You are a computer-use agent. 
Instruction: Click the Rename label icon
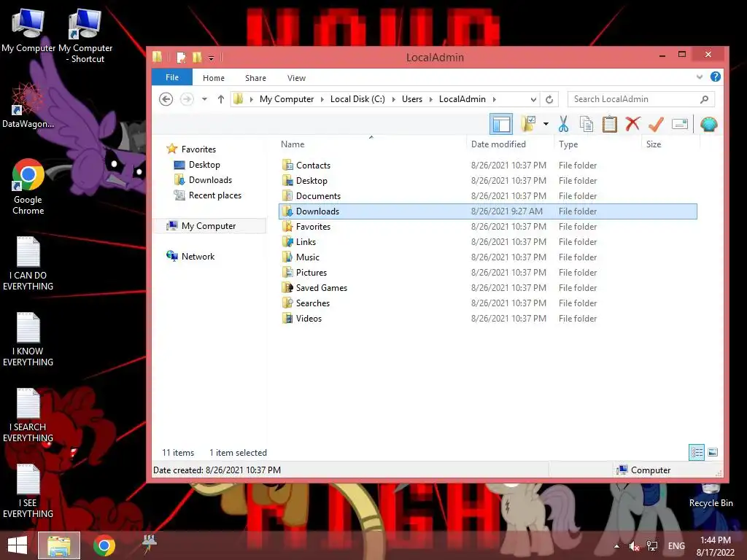click(x=679, y=124)
